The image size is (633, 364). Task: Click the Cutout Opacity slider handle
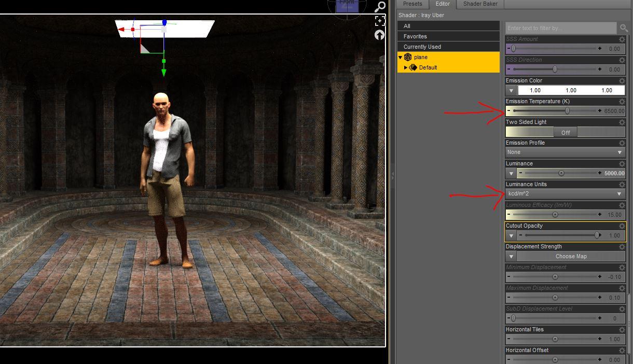click(x=598, y=235)
